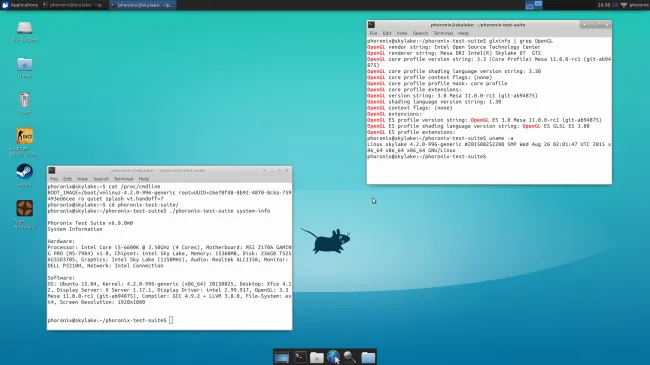The width and height of the screenshot is (650, 365).
Task: Click the glxinfo terminal title bar text
Action: [x=478, y=25]
